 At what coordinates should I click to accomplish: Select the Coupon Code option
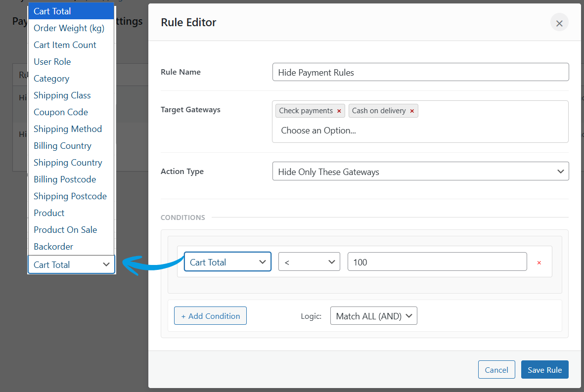pos(60,112)
